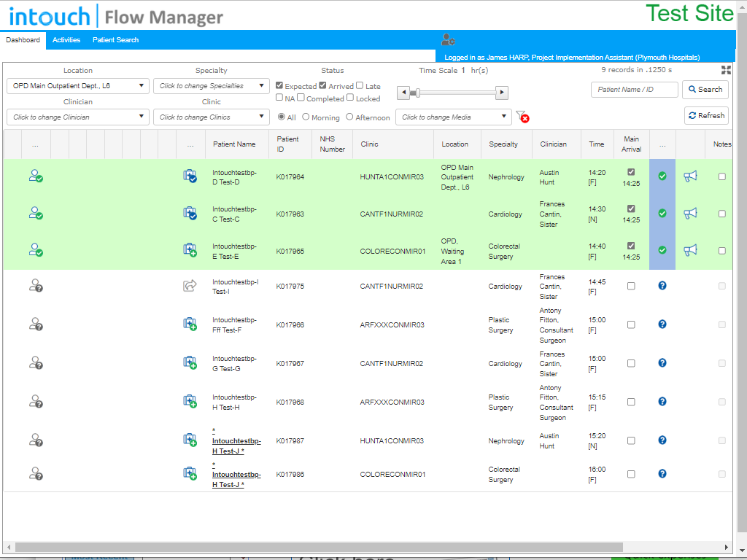Click the Patient Name / ID input field

[634, 90]
